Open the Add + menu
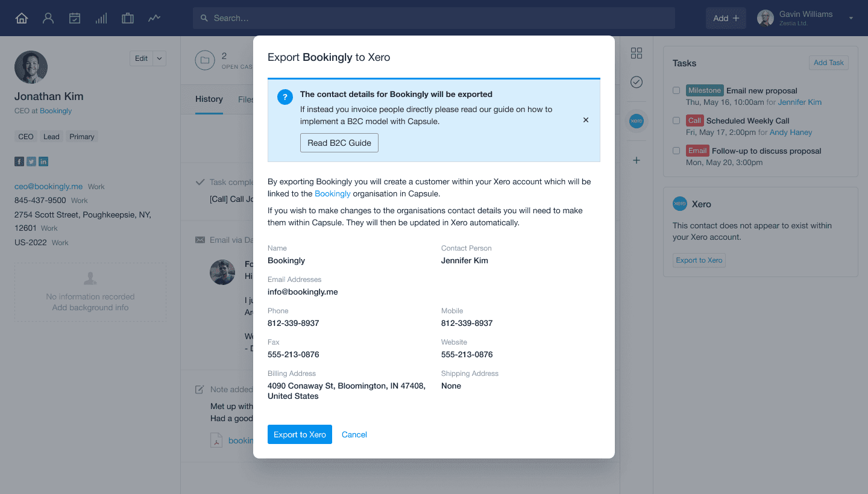 click(x=726, y=18)
